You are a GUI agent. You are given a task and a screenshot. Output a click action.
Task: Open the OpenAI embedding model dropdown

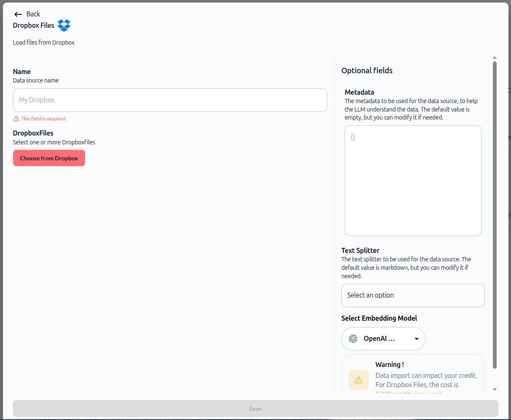[x=383, y=339]
